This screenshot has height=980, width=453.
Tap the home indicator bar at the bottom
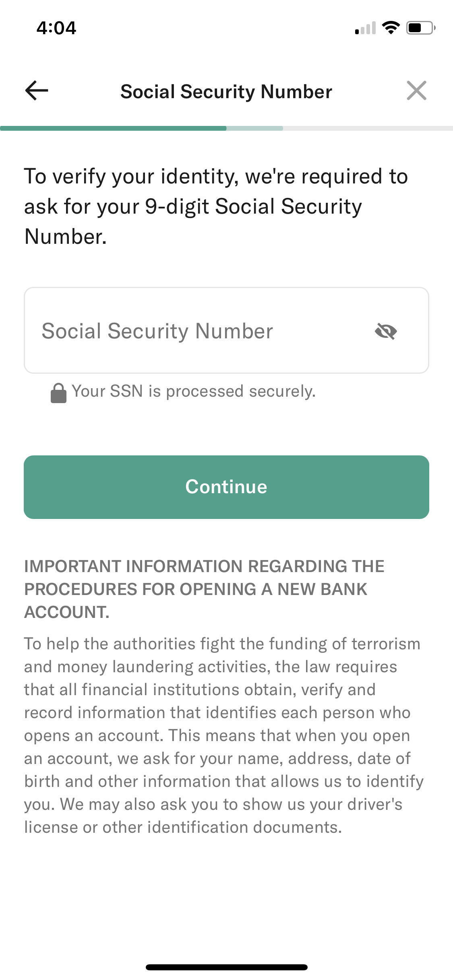[x=226, y=967]
